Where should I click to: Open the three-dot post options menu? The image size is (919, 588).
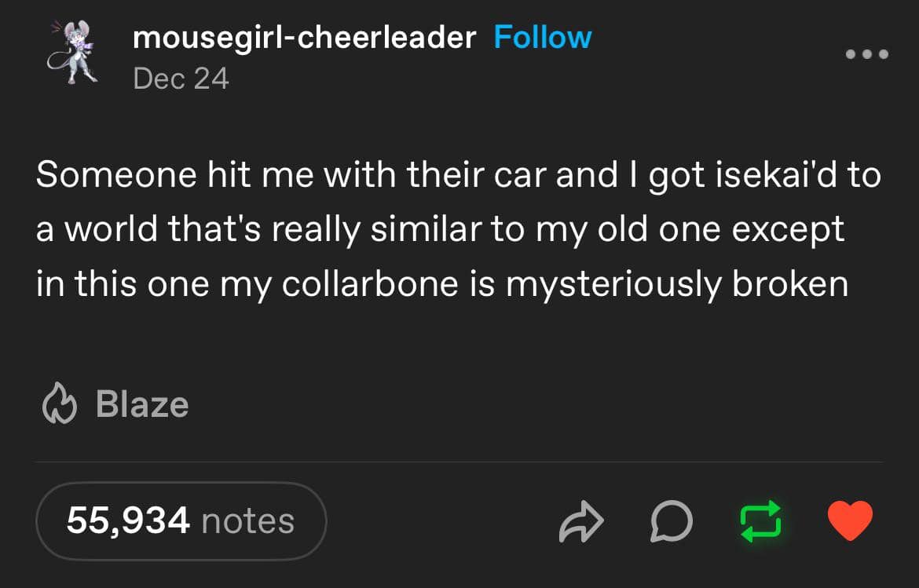[866, 54]
